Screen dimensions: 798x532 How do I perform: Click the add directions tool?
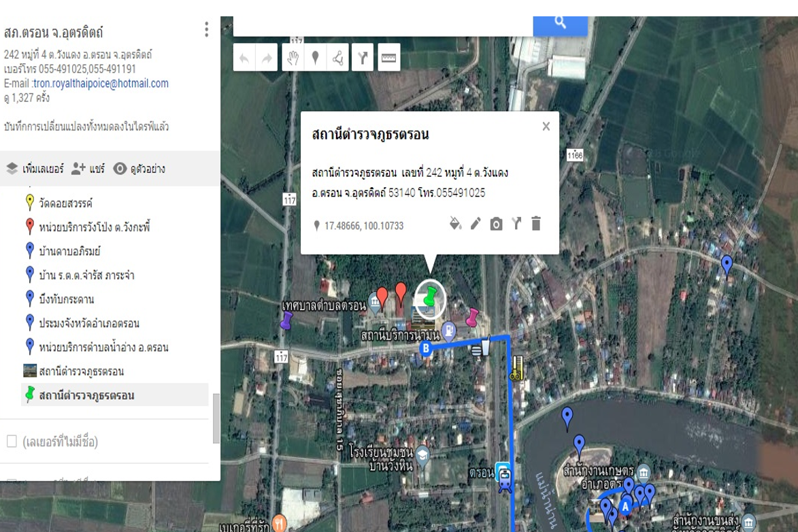pyautogui.click(x=363, y=59)
